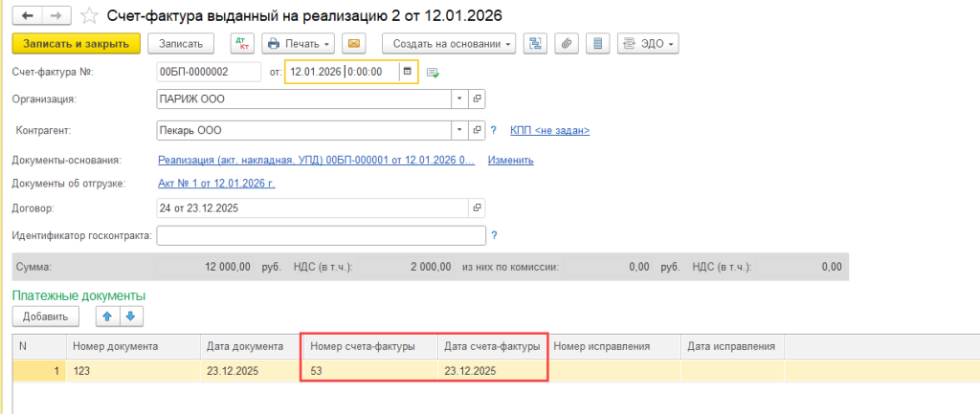This screenshot has height=414, width=980.
Task: Open Создать на основании dropdown
Action: (x=449, y=44)
